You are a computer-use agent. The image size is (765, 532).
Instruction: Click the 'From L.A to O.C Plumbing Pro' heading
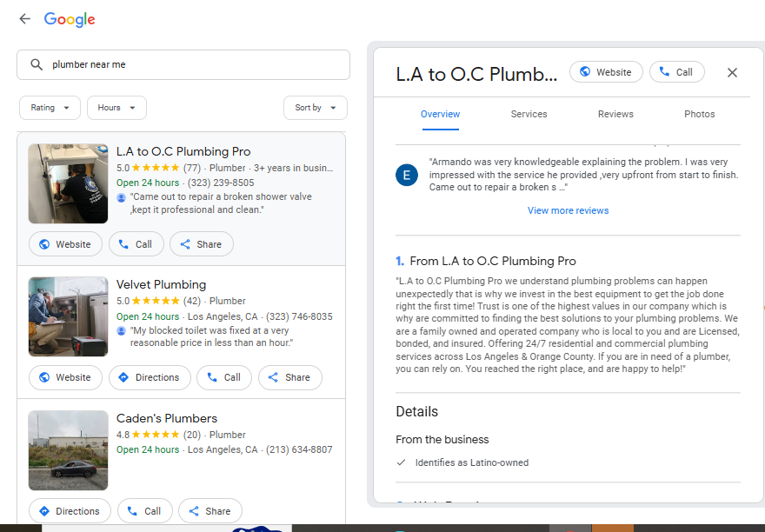(x=493, y=261)
